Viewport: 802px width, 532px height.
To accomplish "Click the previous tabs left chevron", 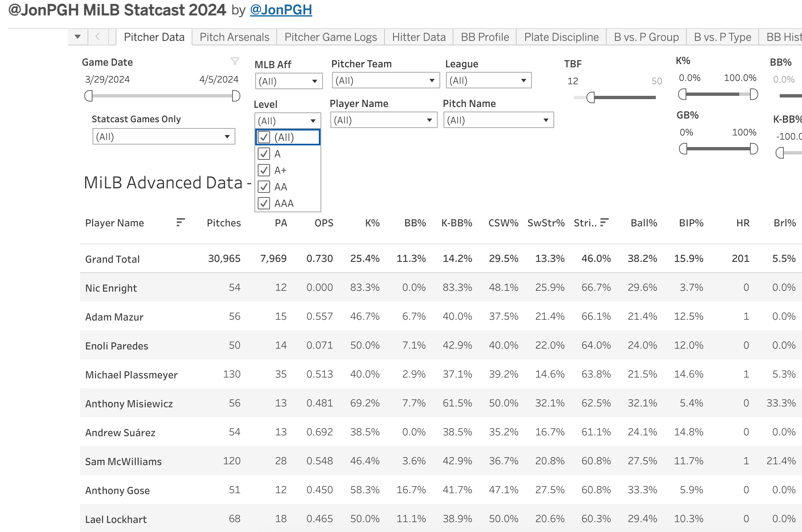I will coord(98,37).
